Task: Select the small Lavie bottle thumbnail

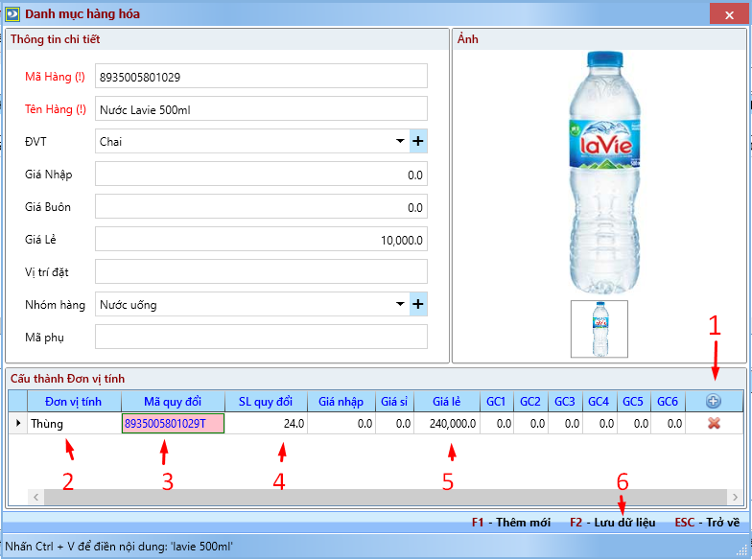Action: 599,329
